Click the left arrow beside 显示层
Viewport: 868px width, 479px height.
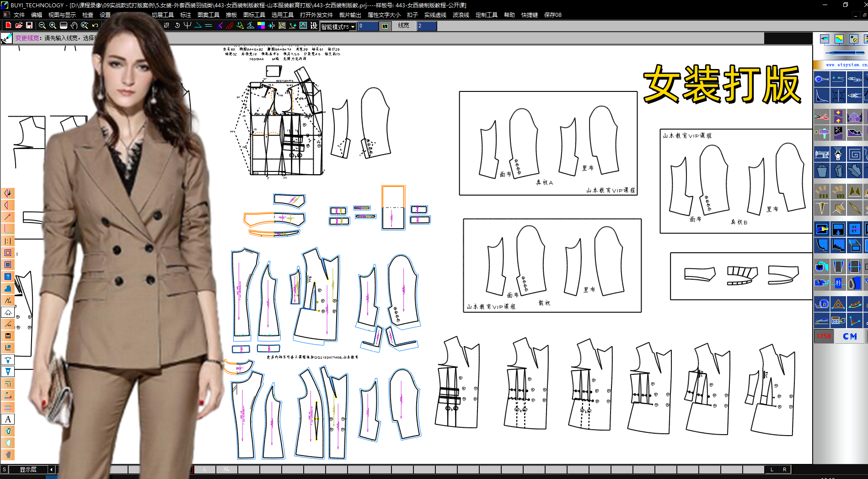[51, 469]
